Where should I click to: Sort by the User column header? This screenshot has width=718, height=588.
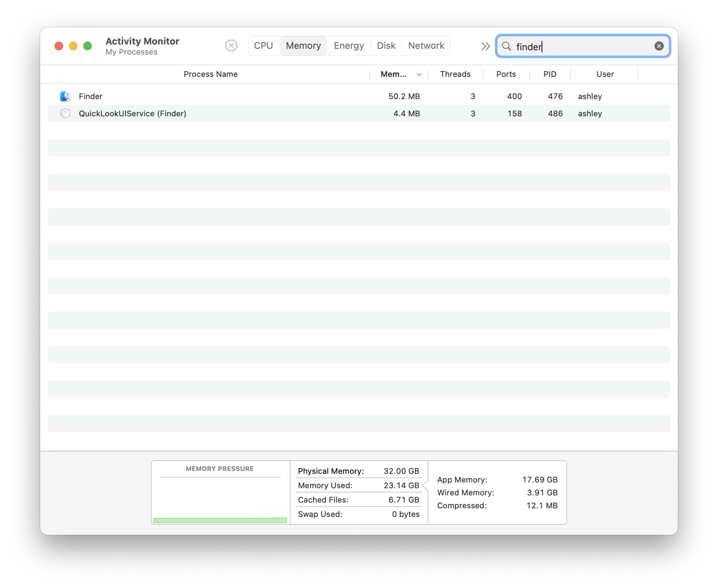click(x=605, y=74)
